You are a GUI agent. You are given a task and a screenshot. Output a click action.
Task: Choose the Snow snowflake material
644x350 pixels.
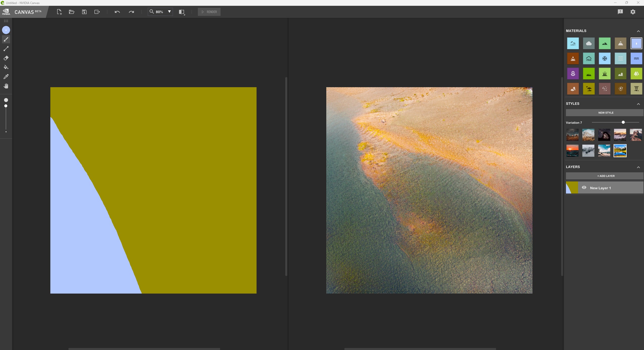click(605, 58)
